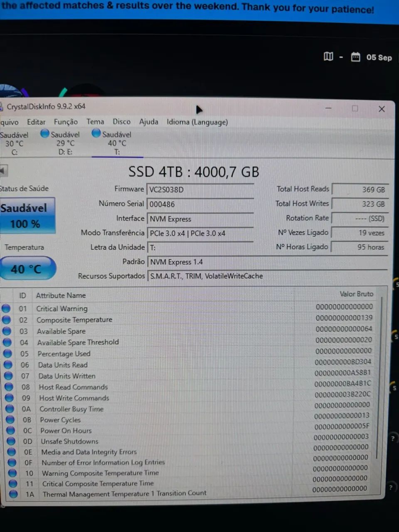Open the Idioma (Language) menu
The height and width of the screenshot is (532, 399).
[x=197, y=122]
